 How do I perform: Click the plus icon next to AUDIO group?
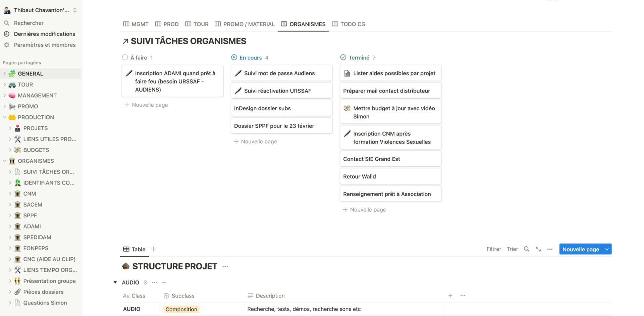164,282
